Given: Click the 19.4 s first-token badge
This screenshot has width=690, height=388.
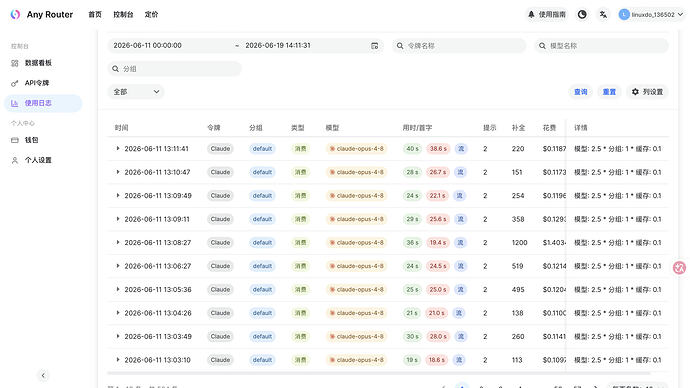Looking at the screenshot, I should (438, 242).
